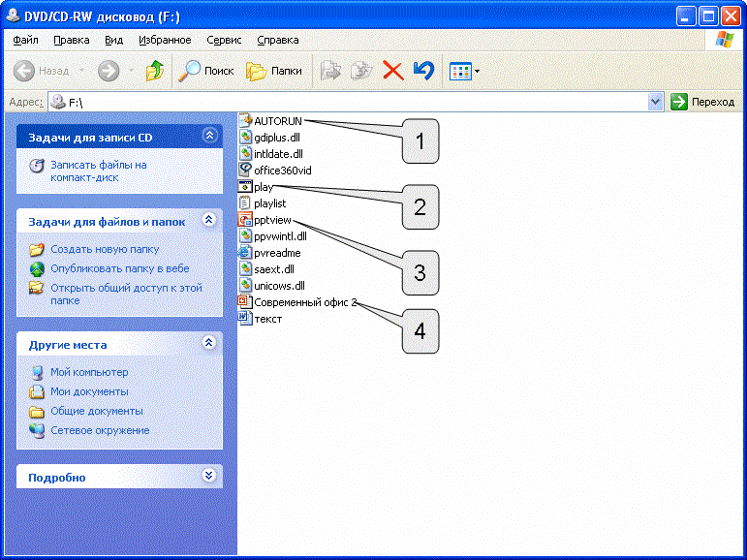The width and height of the screenshot is (747, 560).
Task: Select the Современный офис 2 presentation
Action: point(297,302)
